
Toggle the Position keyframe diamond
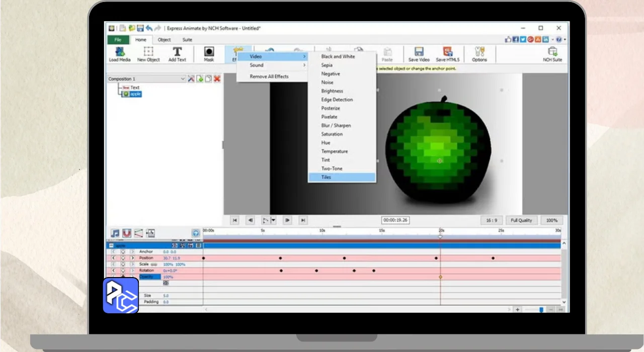(123, 258)
